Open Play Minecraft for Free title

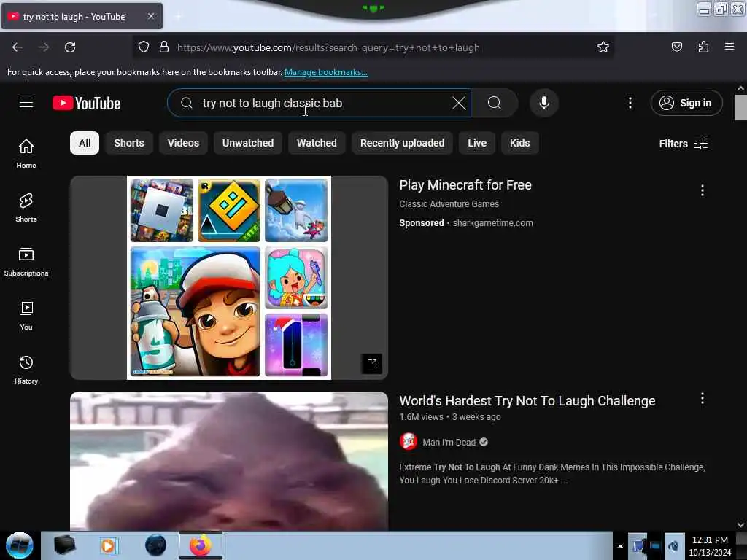pyautogui.click(x=465, y=184)
